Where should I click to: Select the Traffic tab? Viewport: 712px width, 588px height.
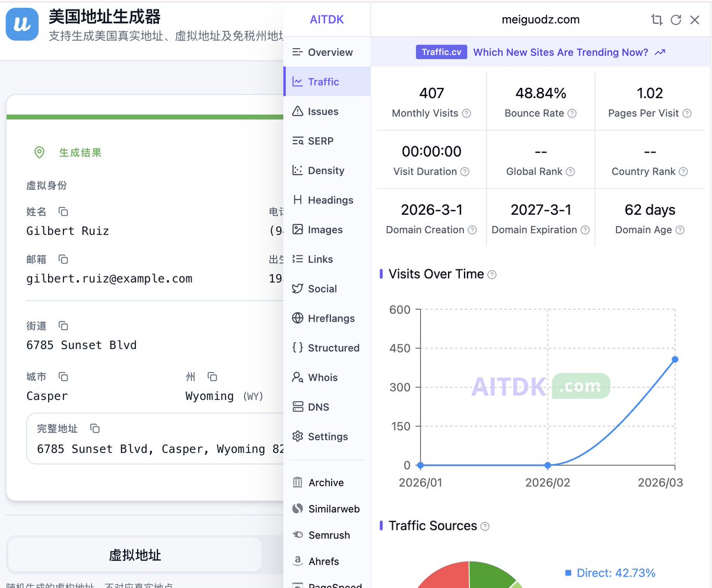coord(327,82)
